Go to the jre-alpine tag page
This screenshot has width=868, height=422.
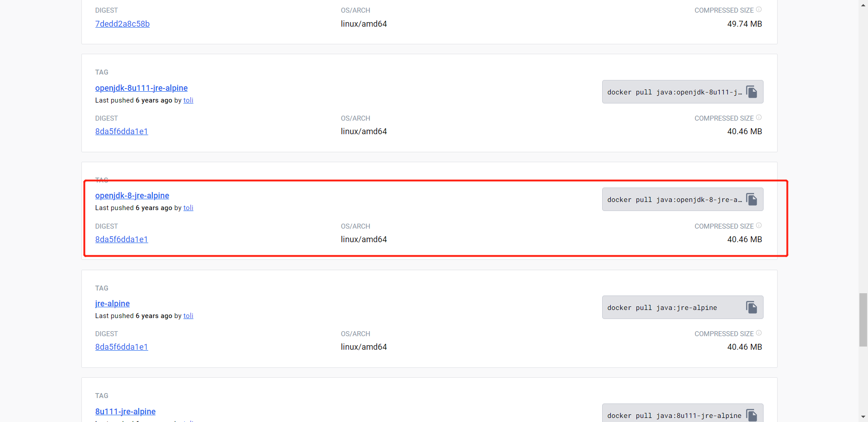[112, 304]
